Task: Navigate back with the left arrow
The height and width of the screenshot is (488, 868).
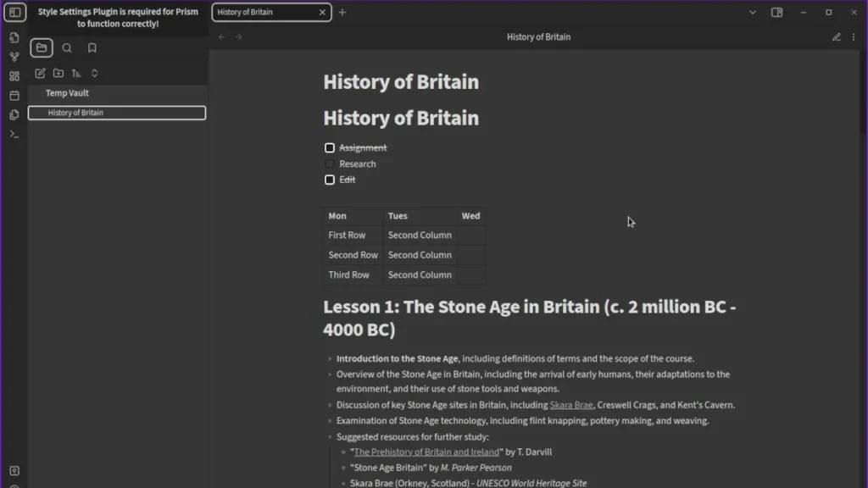Action: pyautogui.click(x=222, y=37)
